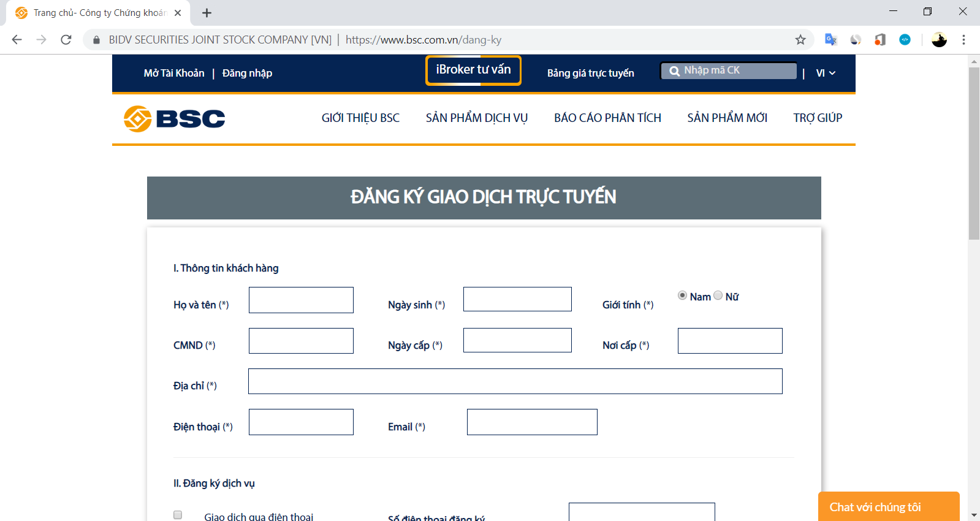
Task: Bookmark page with the star icon
Action: tap(800, 40)
